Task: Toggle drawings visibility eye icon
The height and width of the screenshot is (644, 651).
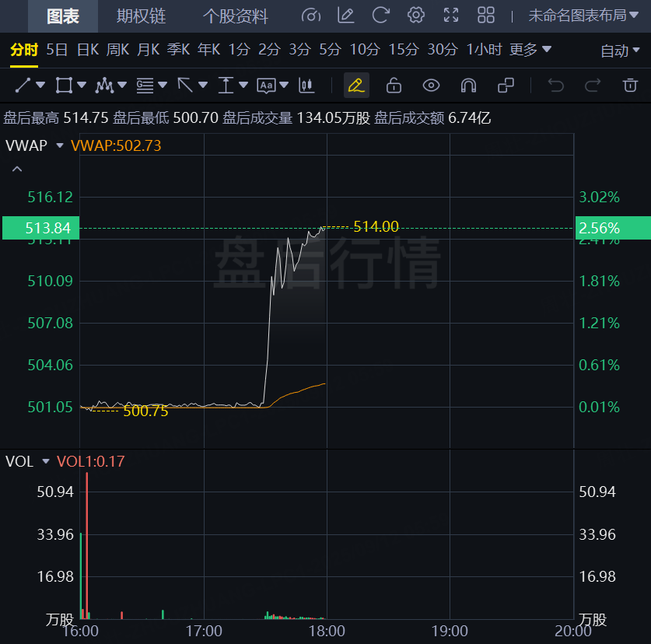Action: pos(431,85)
